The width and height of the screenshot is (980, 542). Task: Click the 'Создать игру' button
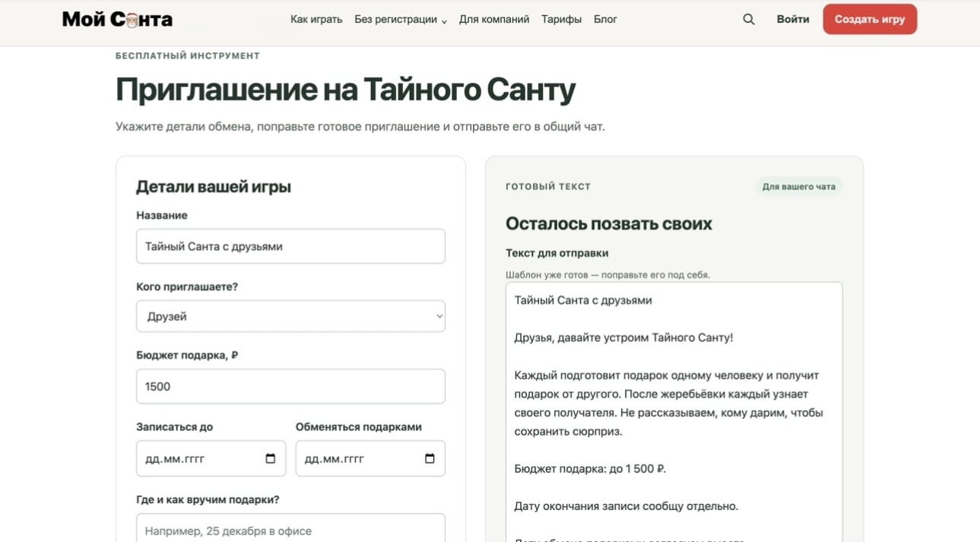(870, 20)
